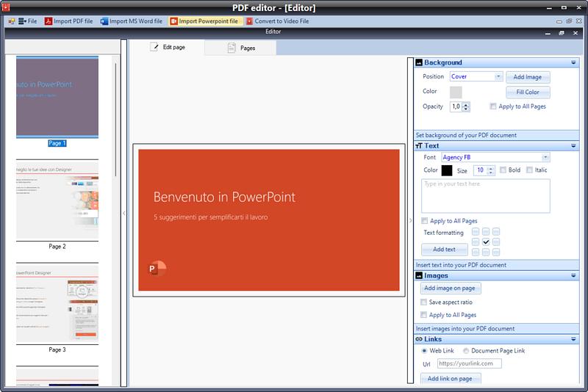Click Add image on page button
Viewport: 588px width, 392px height.
pos(450,288)
